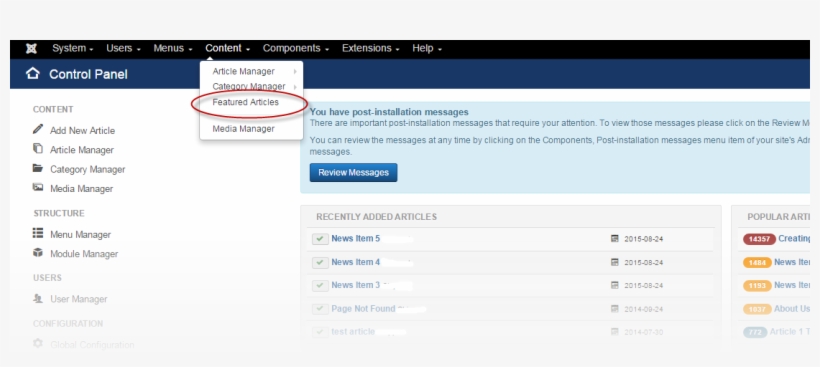Toggle published checkmark for News Item 5
820x367 pixels.
[320, 239]
